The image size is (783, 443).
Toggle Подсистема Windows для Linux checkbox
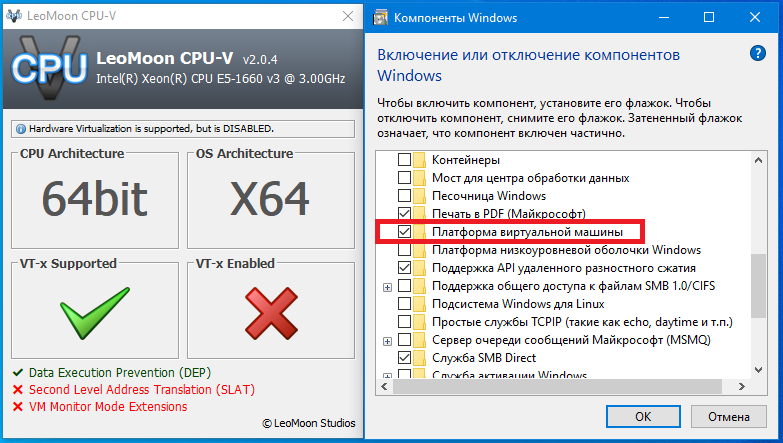click(404, 304)
